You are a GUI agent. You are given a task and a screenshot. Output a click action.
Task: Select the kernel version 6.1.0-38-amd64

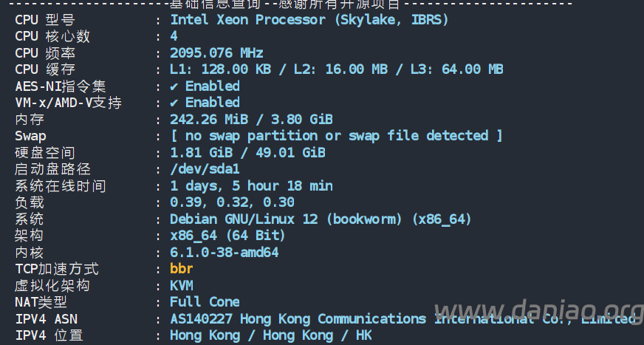pyautogui.click(x=225, y=252)
